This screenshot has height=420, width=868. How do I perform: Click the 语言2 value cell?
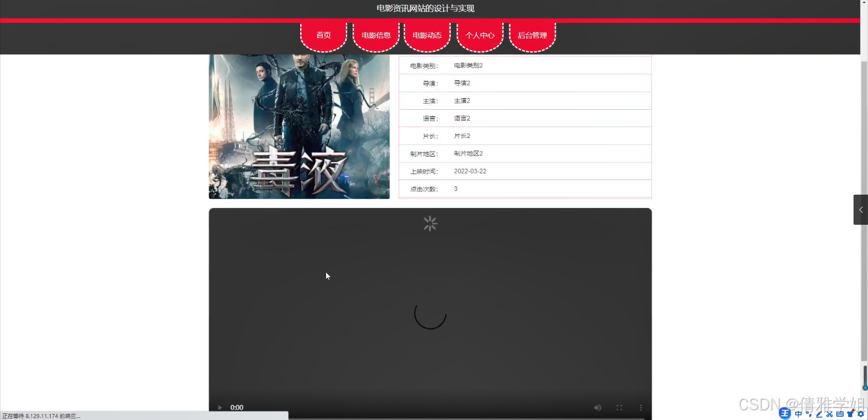462,118
